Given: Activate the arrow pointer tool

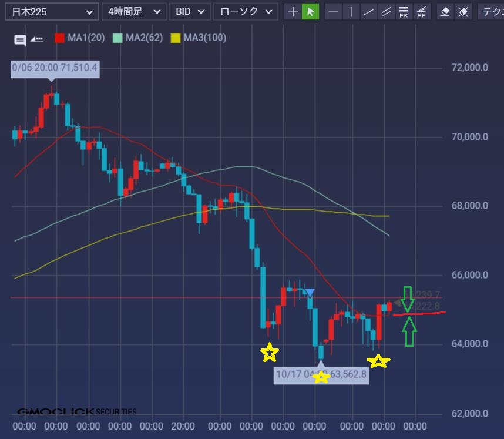Looking at the screenshot, I should (310, 12).
